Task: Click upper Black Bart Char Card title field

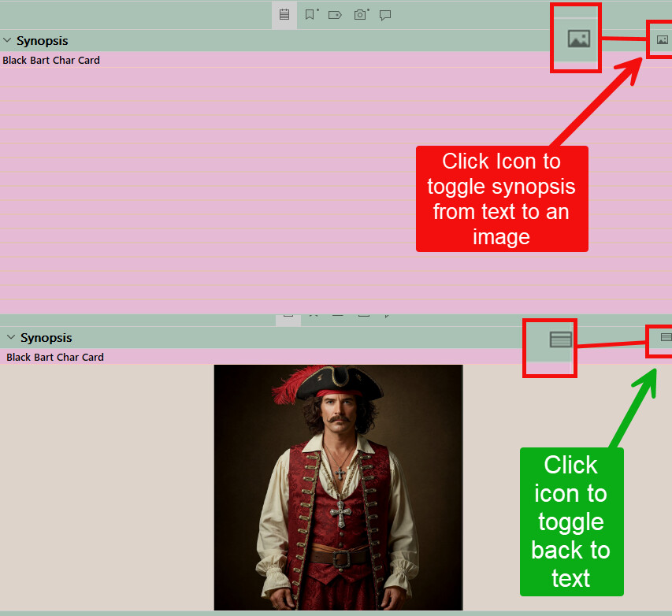Action: click(x=51, y=60)
